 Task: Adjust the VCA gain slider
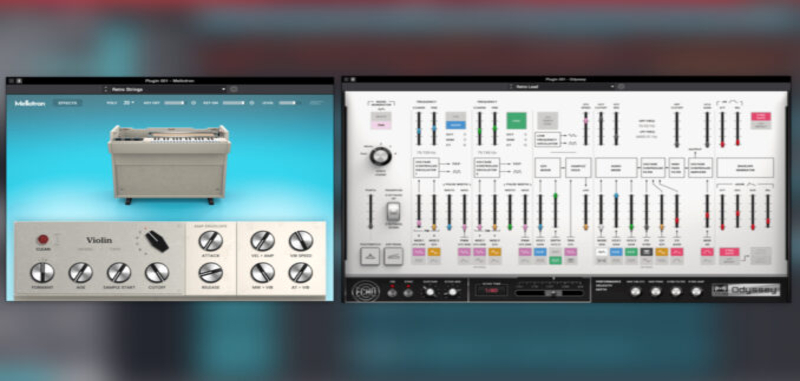tap(707, 129)
